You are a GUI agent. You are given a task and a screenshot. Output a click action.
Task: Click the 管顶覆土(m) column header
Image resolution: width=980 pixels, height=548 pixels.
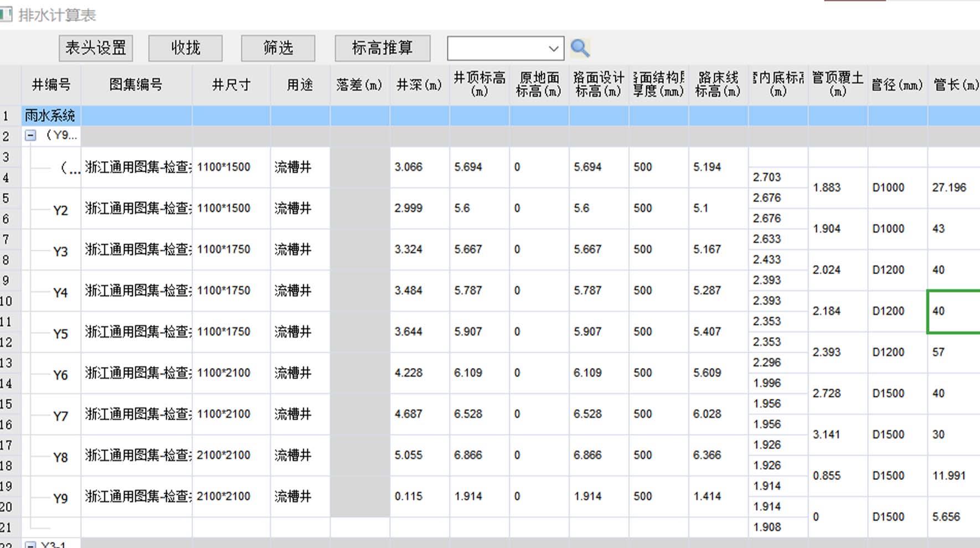tap(838, 85)
